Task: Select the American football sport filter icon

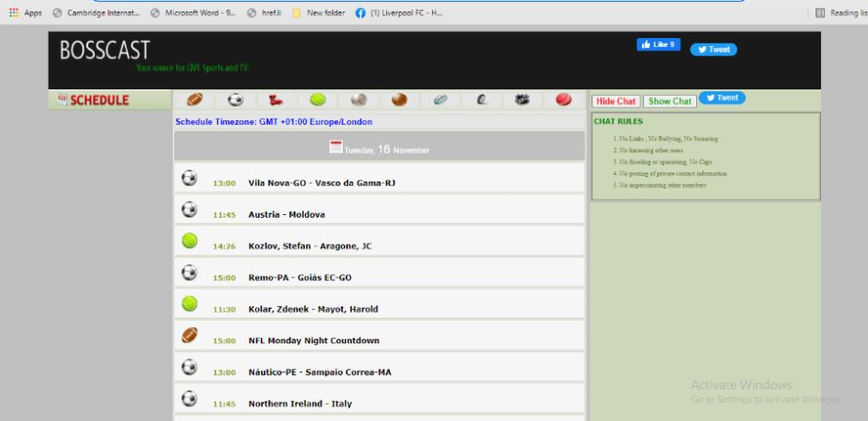Action: [195, 99]
